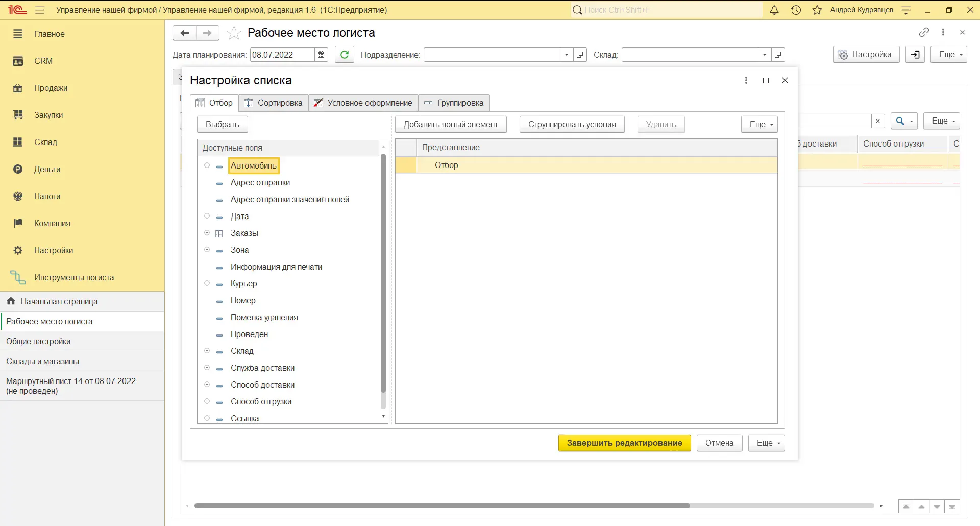
Task: Open history clock icon
Action: coord(796,10)
